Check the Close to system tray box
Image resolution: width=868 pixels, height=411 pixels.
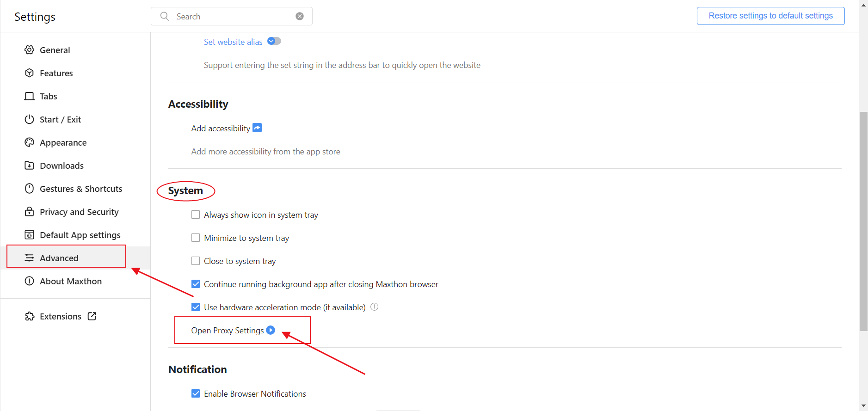(196, 261)
